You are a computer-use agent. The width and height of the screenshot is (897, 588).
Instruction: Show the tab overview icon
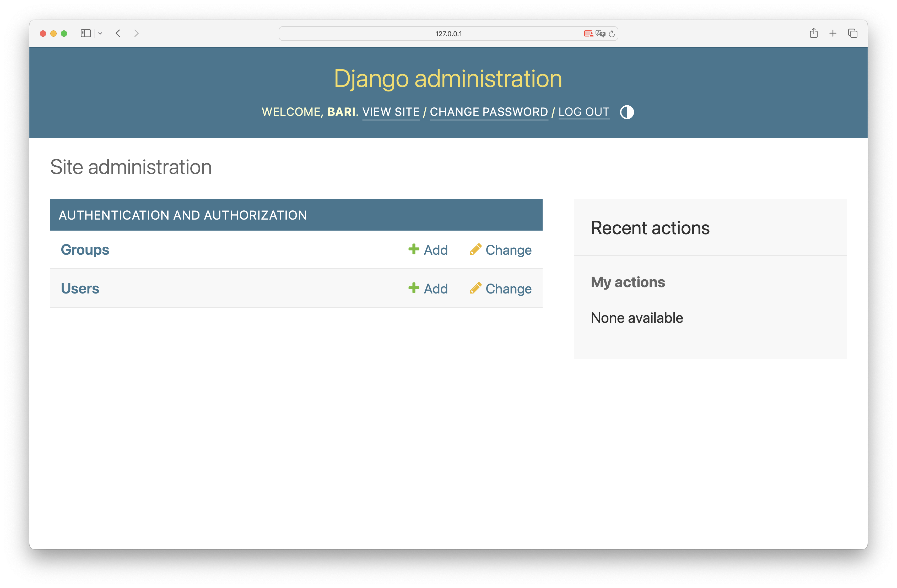point(853,33)
